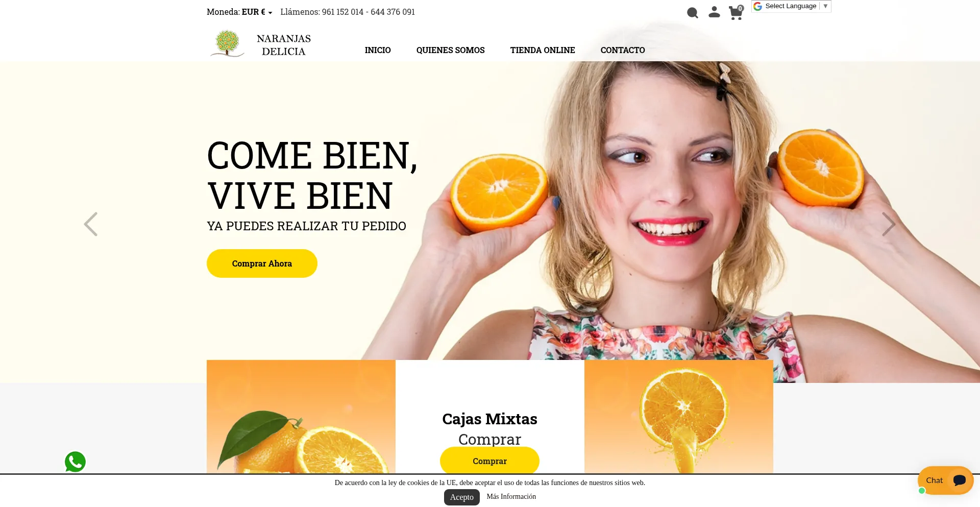Image resolution: width=980 pixels, height=507 pixels.
Task: Click the Comprar Ahora button
Action: 262,263
